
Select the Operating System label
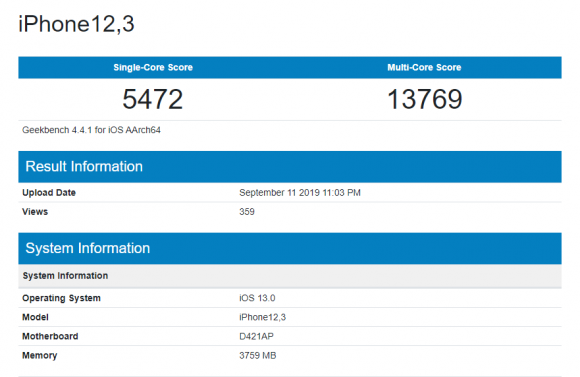(x=61, y=298)
